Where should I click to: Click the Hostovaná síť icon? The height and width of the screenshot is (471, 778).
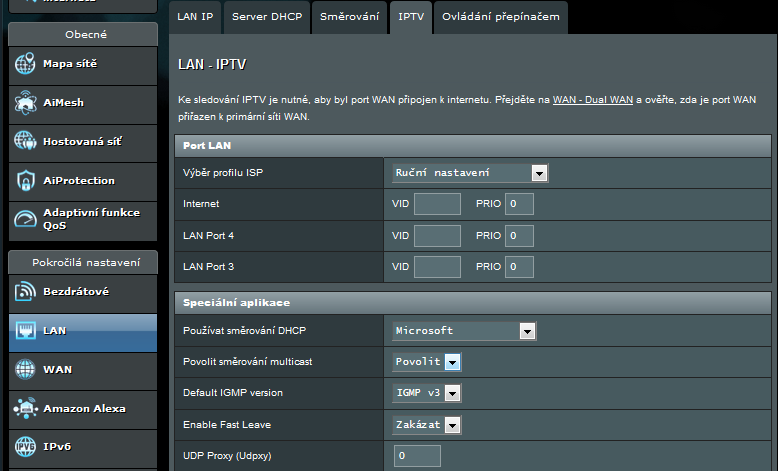26,142
